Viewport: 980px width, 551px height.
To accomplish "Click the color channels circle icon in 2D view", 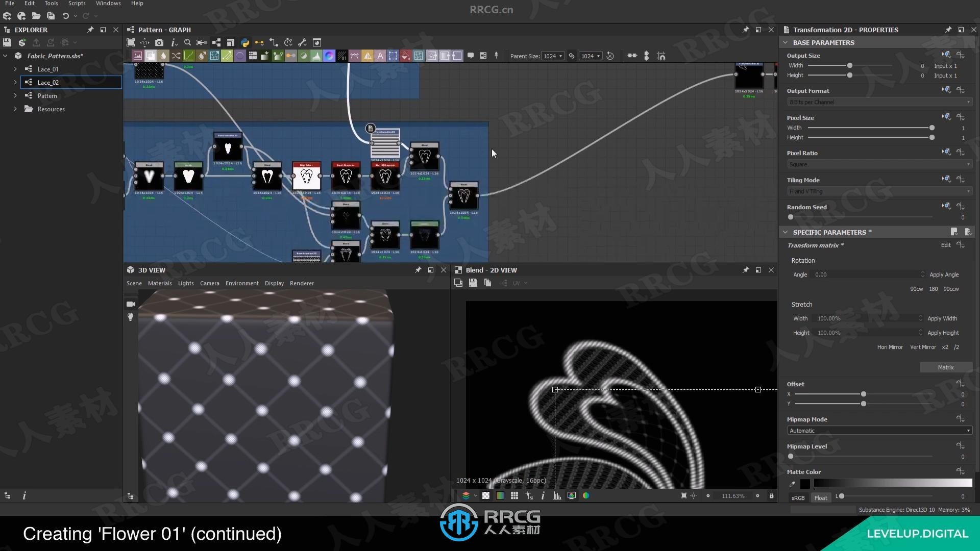I will [x=586, y=495].
